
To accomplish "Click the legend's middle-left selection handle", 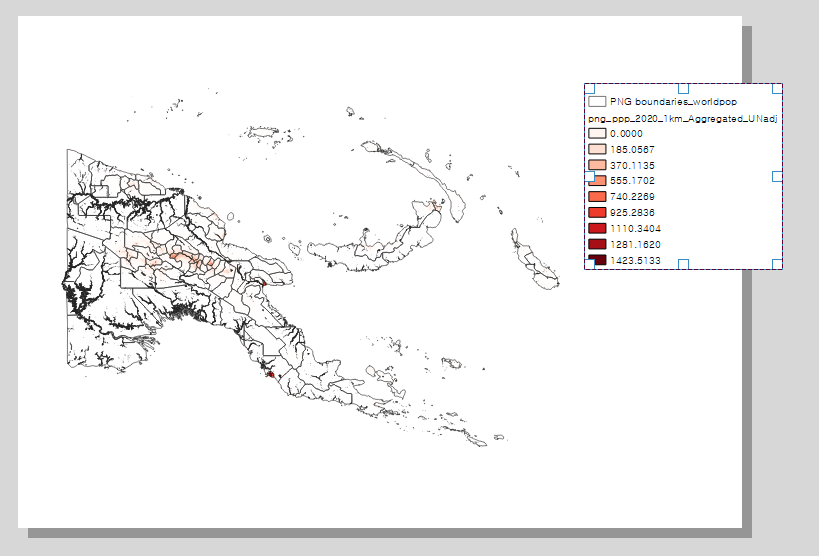I will click(589, 177).
